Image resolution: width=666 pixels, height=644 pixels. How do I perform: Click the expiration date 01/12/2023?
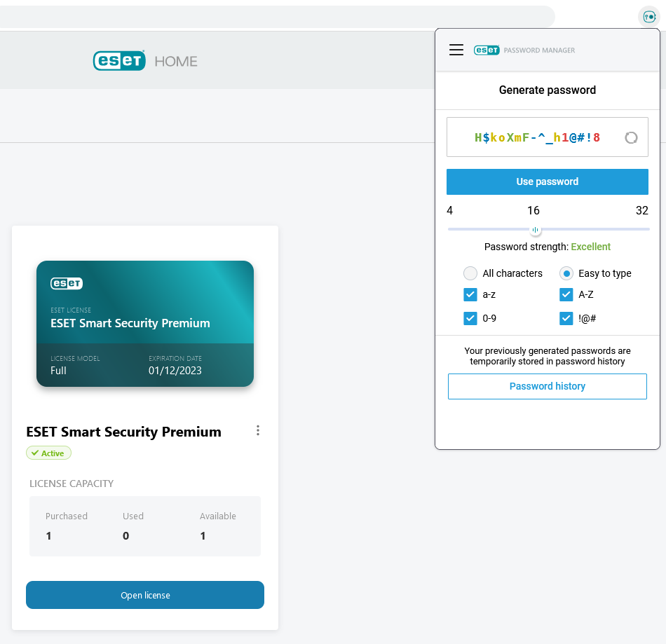(x=175, y=371)
